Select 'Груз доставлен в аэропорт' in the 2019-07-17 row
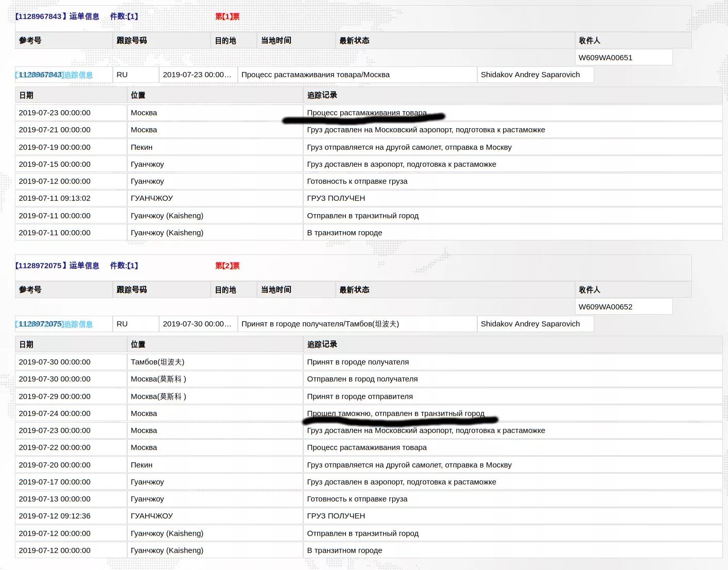The height and width of the screenshot is (570, 728). coord(513,482)
